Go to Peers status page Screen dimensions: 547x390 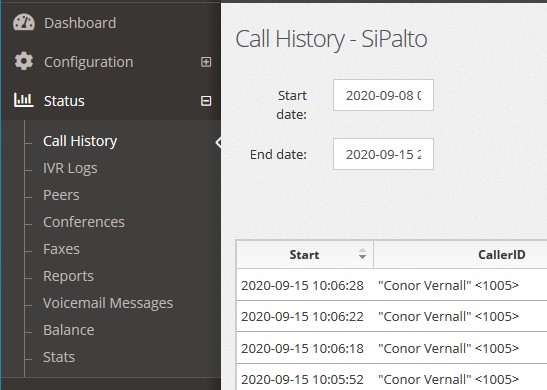[61, 195]
